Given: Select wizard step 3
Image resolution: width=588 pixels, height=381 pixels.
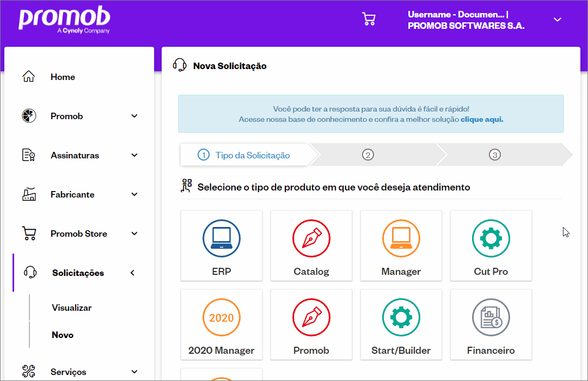Looking at the screenshot, I should [494, 155].
